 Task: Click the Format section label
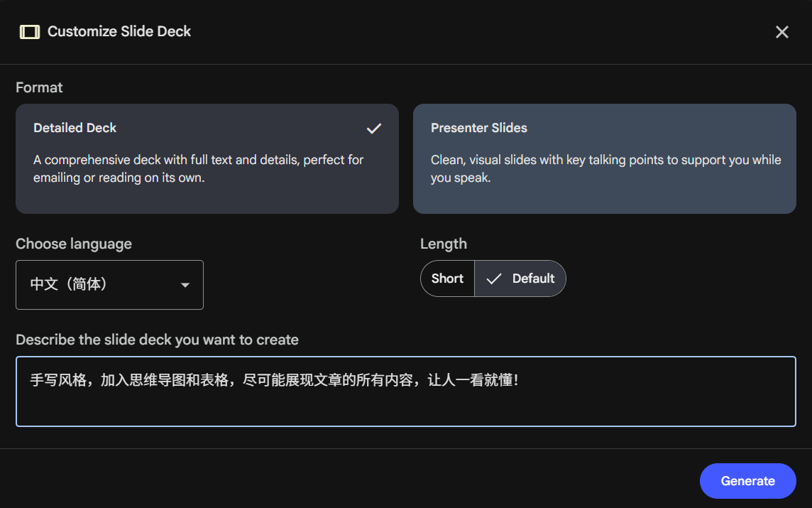pos(39,87)
